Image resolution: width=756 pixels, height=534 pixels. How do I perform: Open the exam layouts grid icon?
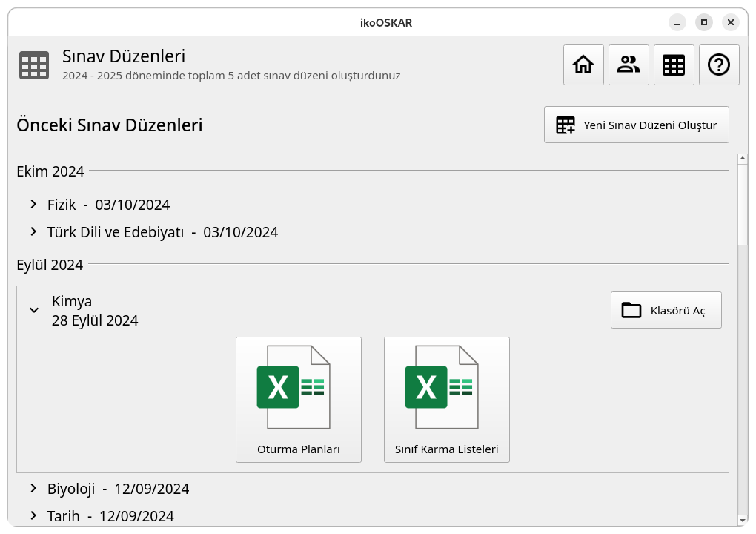click(x=674, y=65)
